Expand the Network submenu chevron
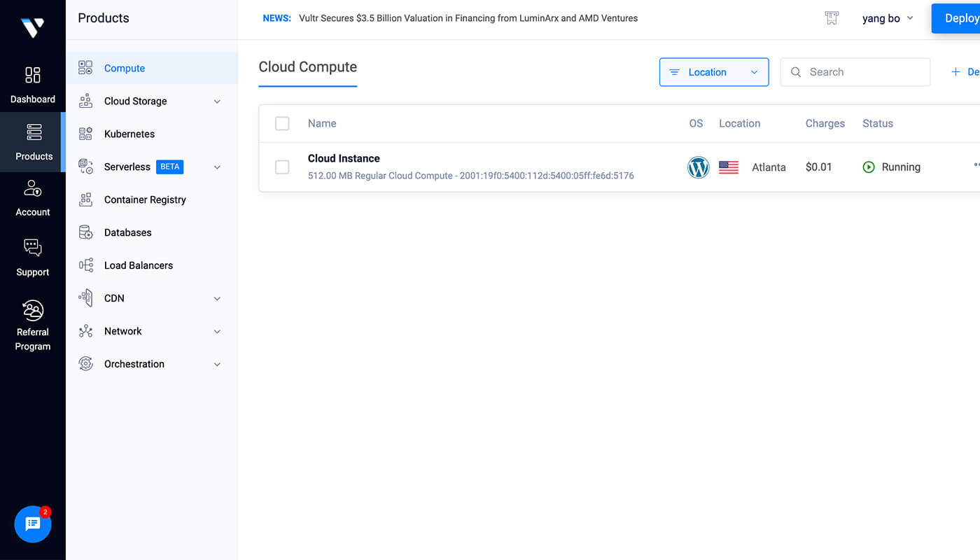Screen dimensions: 980x560 coord(217,332)
